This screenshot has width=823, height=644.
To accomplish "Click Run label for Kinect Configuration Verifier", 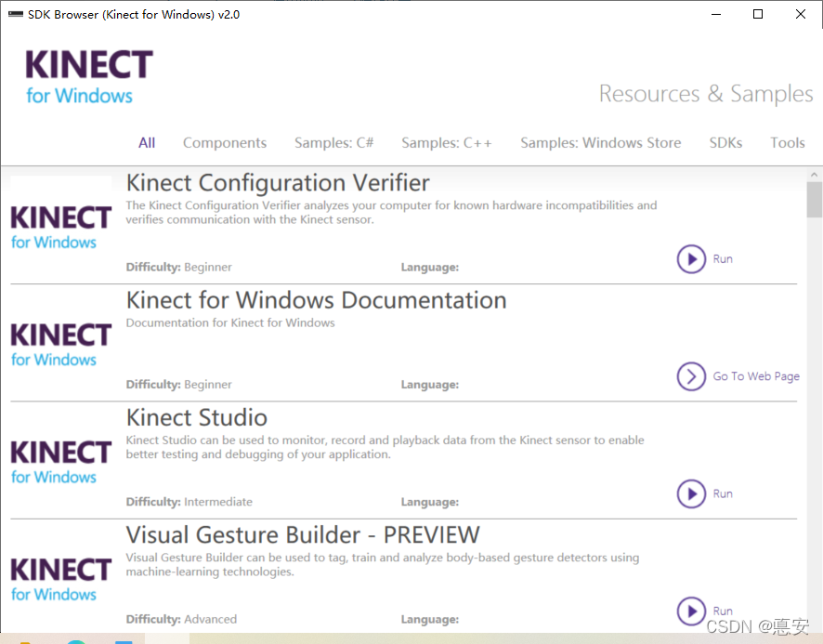I will pyautogui.click(x=723, y=259).
